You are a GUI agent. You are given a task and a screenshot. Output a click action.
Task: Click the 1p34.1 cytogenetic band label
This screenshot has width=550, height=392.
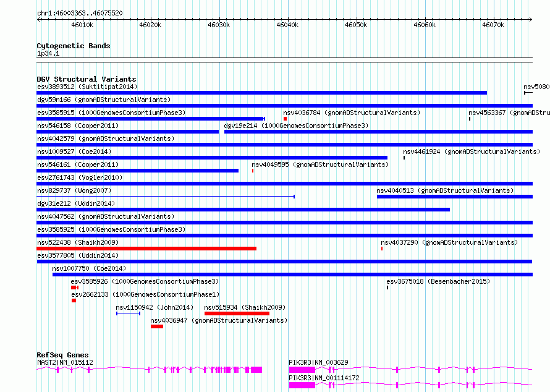point(48,53)
